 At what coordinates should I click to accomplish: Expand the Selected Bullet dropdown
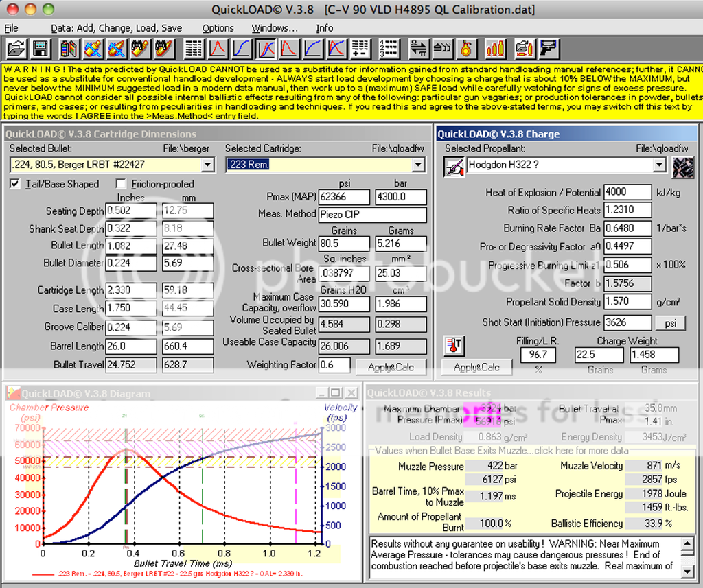(208, 165)
